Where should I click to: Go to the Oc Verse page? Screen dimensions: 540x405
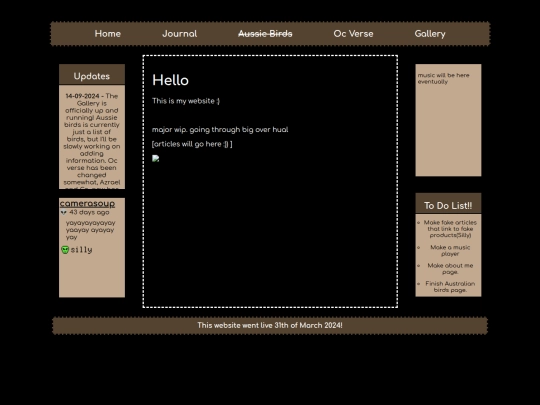(x=353, y=34)
